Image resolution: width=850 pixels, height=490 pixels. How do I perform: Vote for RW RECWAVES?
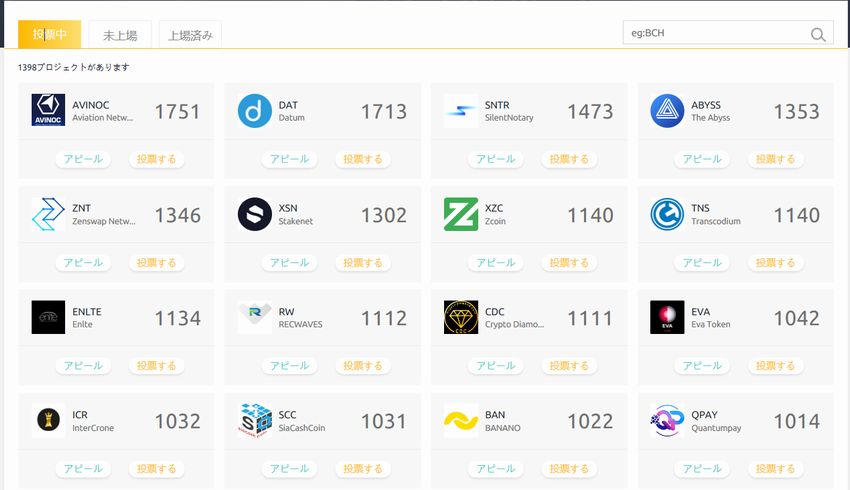click(x=363, y=365)
